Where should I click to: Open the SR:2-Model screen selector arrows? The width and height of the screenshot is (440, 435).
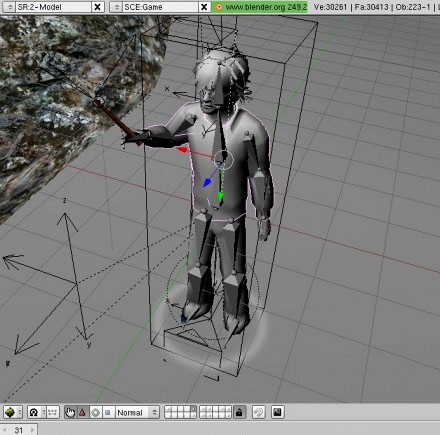10,7
